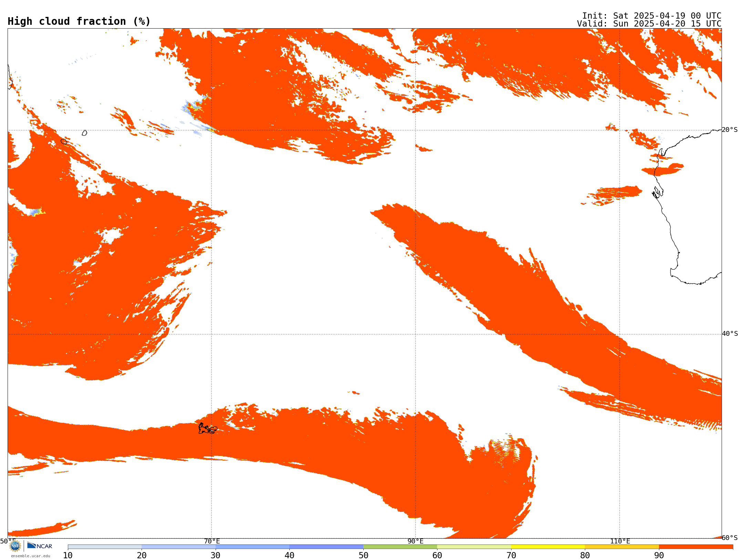
Task: Pick the 60-70 pale yellow-green colorbar segment
Action: (x=474, y=547)
